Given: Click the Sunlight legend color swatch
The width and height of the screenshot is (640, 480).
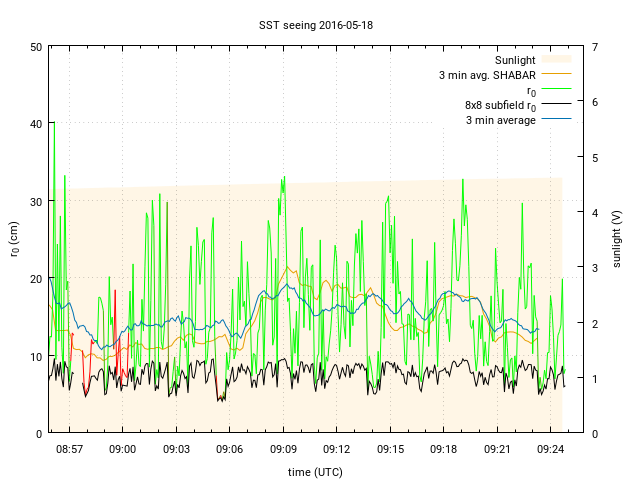Looking at the screenshot, I should (556, 60).
